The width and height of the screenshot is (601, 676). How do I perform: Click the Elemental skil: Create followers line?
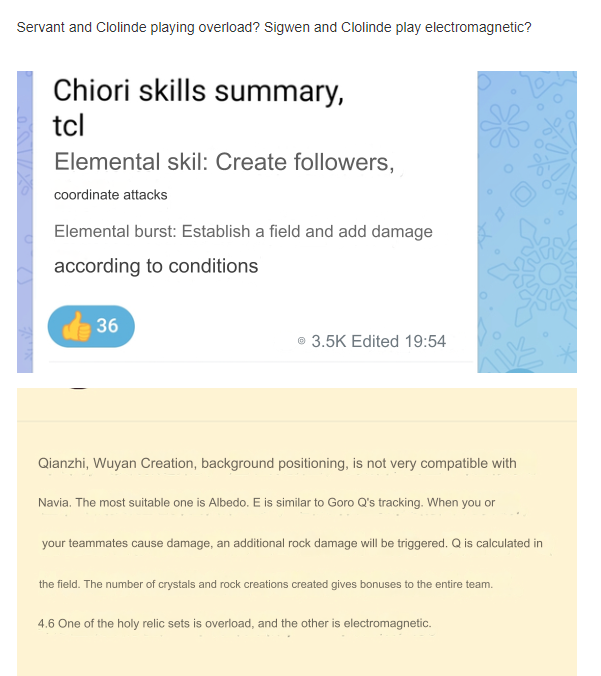point(224,163)
